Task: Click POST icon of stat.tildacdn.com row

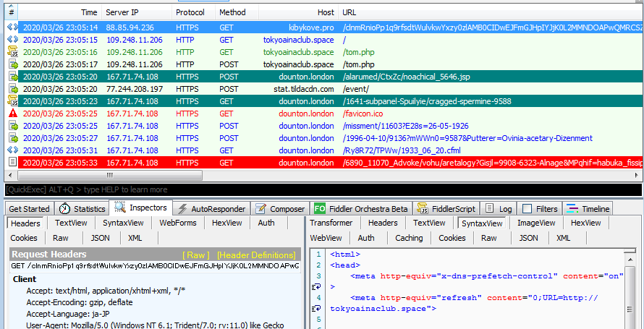Action: (x=13, y=89)
